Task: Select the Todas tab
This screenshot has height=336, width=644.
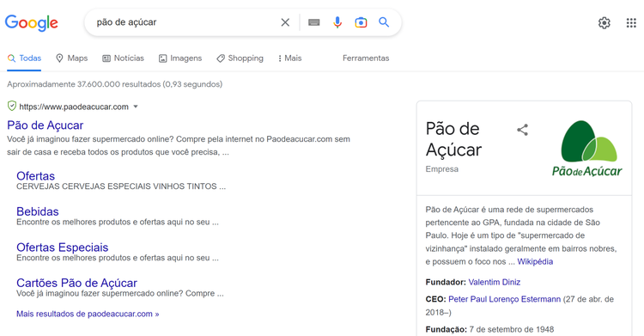Action: [x=25, y=58]
